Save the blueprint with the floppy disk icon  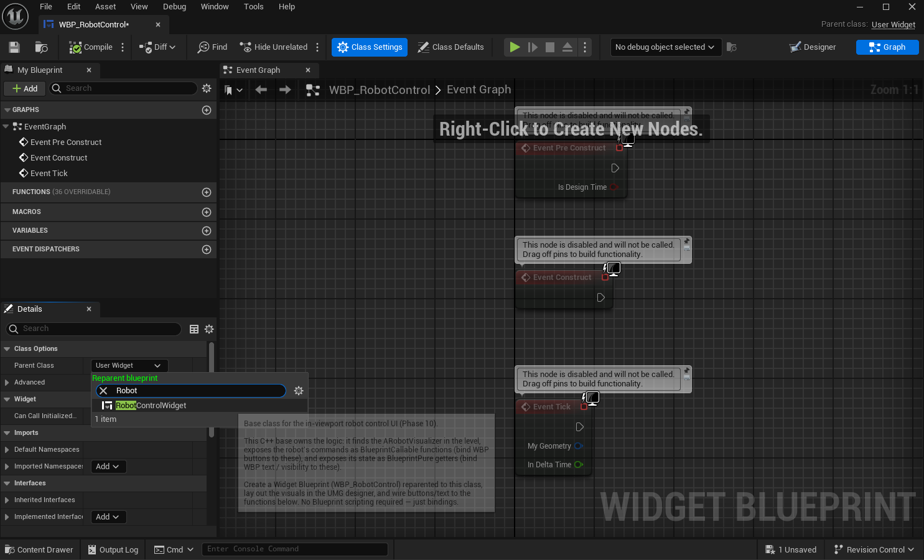[14, 47]
